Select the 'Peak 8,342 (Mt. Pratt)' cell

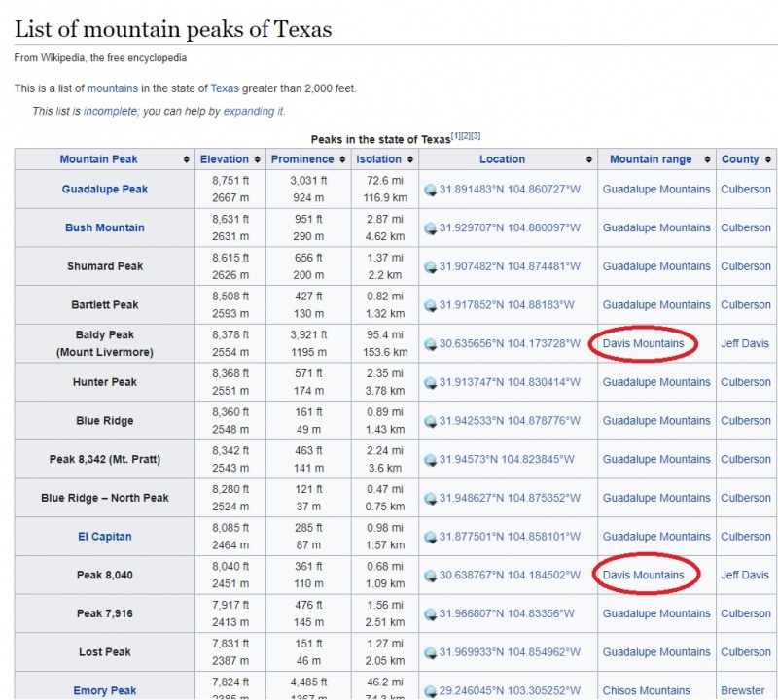(x=105, y=460)
